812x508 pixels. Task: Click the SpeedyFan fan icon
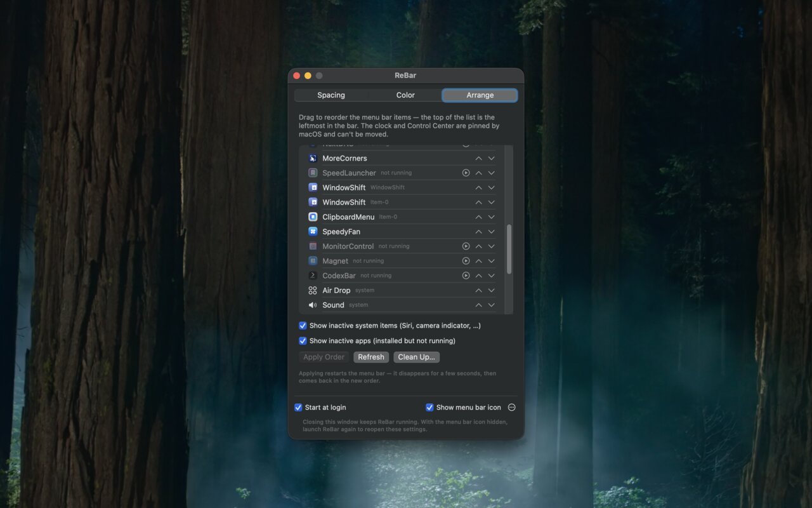pyautogui.click(x=313, y=231)
